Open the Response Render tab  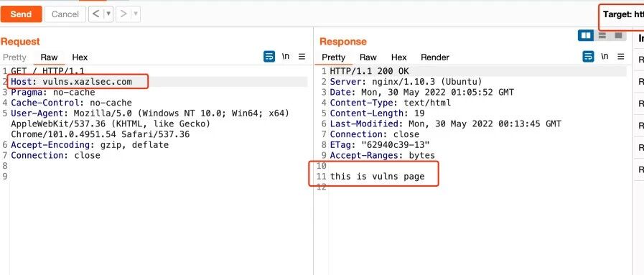click(x=435, y=57)
